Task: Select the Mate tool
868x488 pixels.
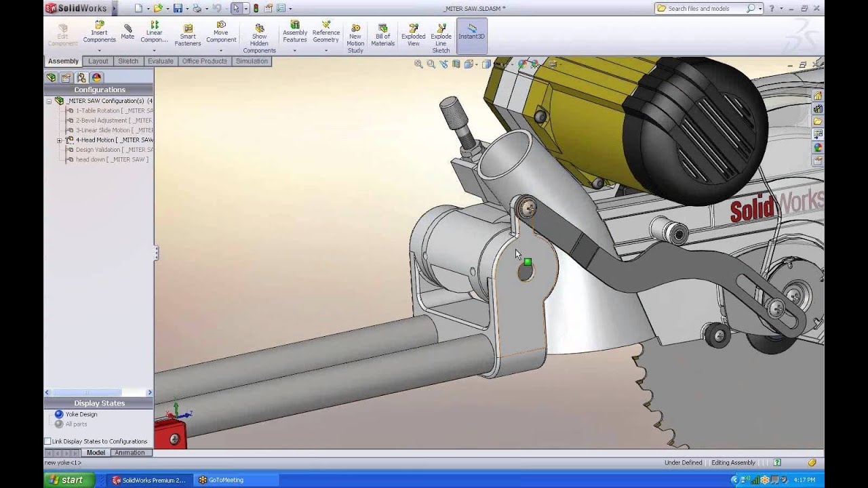Action: tap(127, 31)
